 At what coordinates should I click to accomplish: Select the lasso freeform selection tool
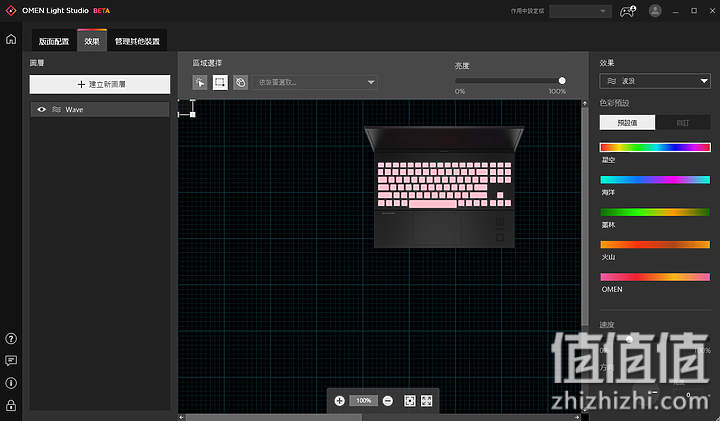click(x=240, y=83)
